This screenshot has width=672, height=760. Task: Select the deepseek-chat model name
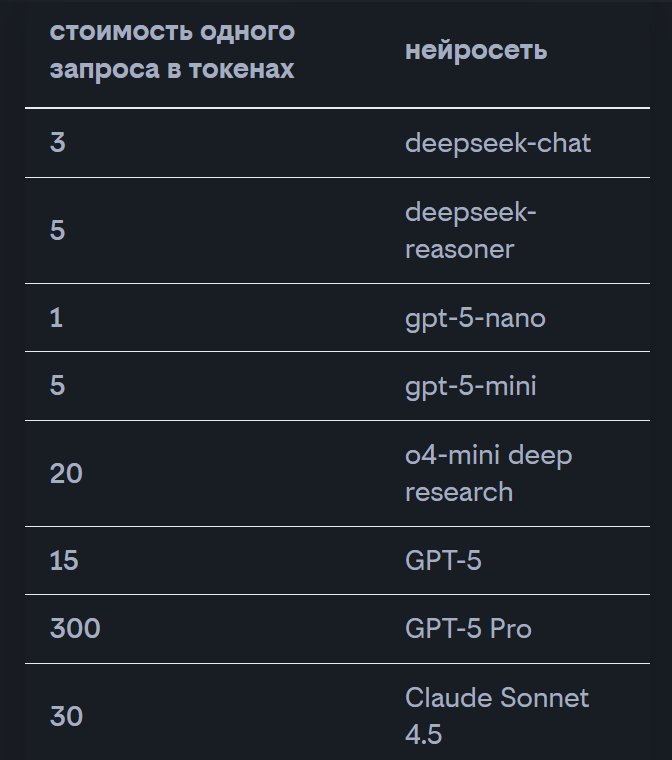(x=498, y=143)
